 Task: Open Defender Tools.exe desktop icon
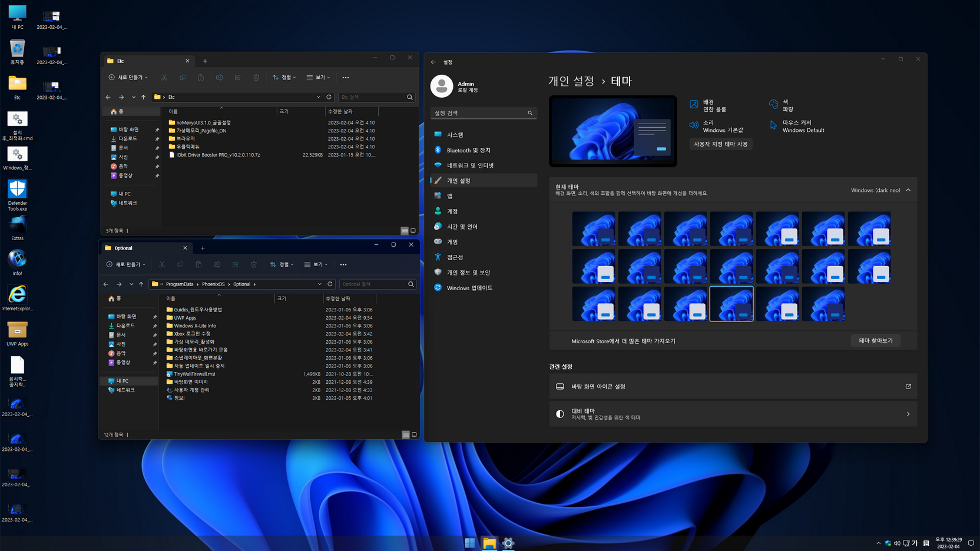click(17, 195)
